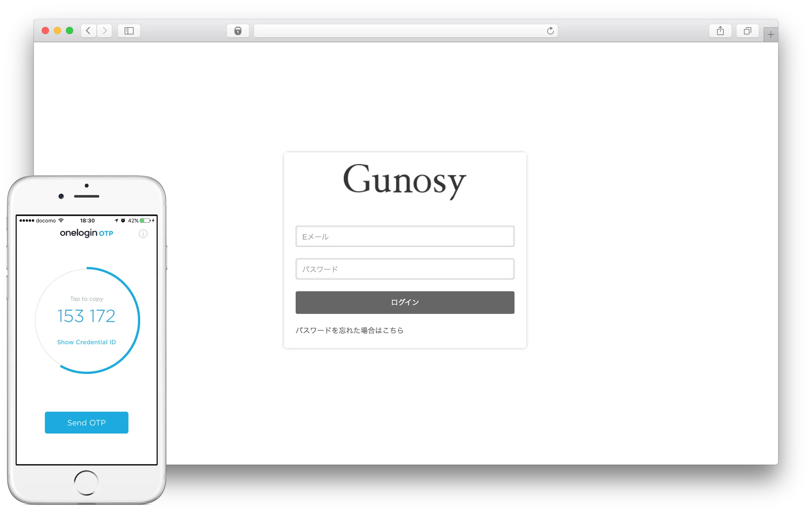Click the Safari back navigation arrow
The image size is (812, 513).
coord(88,31)
